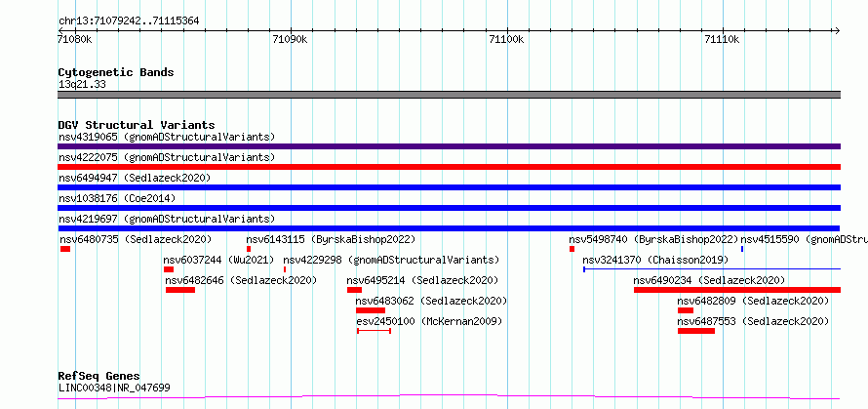Screen dimensions: 868x409
Task: Click the red nsv6495214 feature block
Action: click(354, 291)
